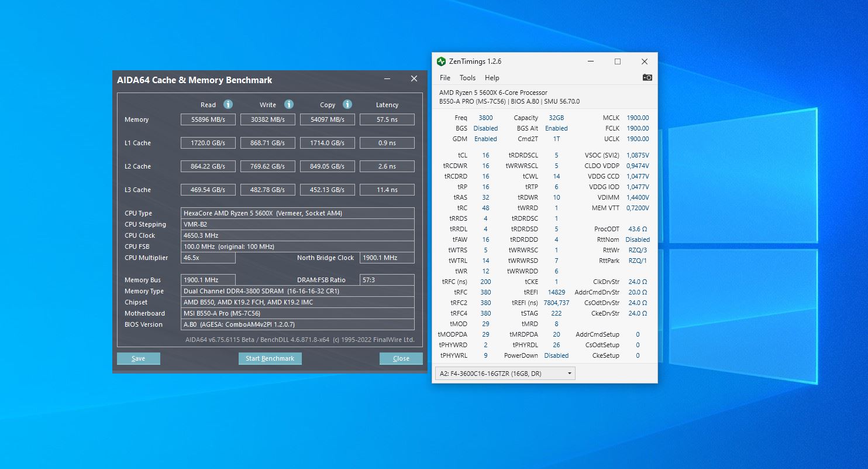Click the RttPark value RZQ/1
Viewport: 868px width, 469px height.
tap(638, 261)
